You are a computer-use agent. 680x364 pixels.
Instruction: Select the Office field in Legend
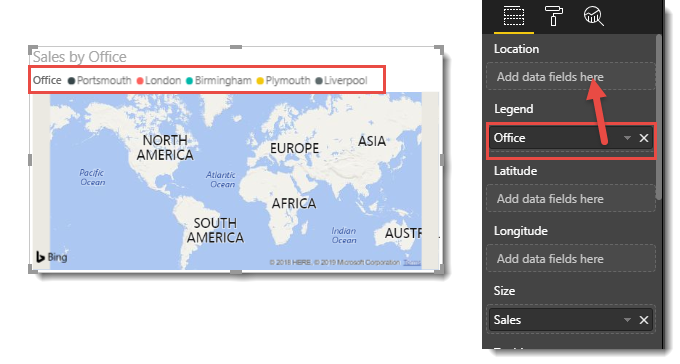point(571,138)
